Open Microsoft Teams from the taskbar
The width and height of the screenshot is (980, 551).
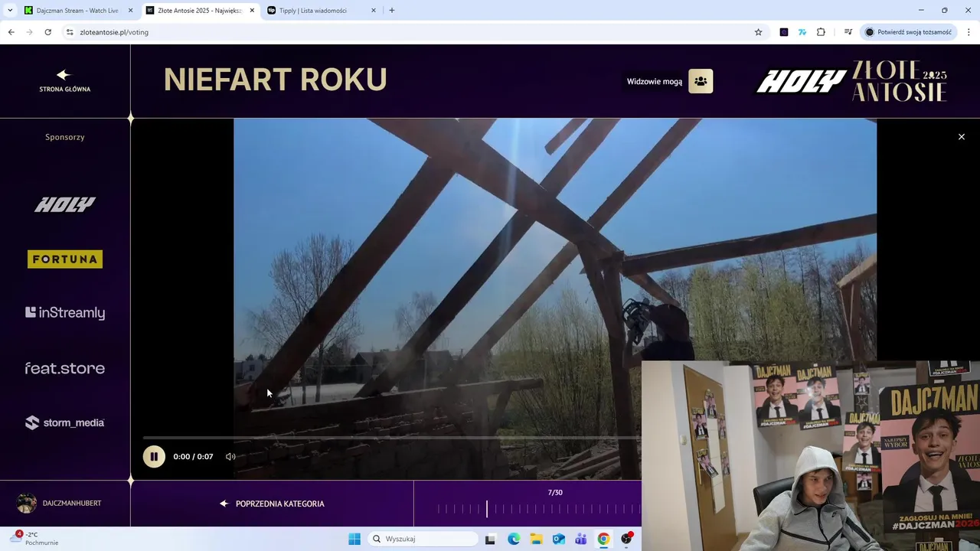pyautogui.click(x=581, y=539)
